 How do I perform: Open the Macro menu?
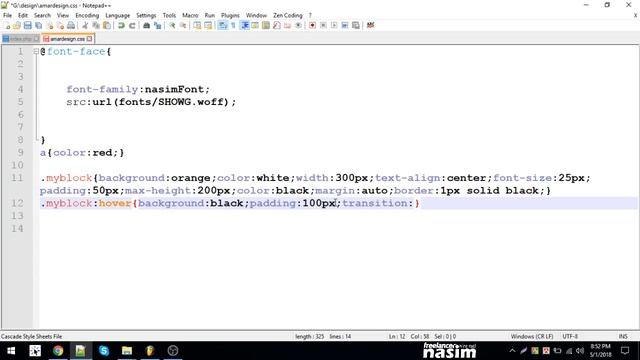190,15
